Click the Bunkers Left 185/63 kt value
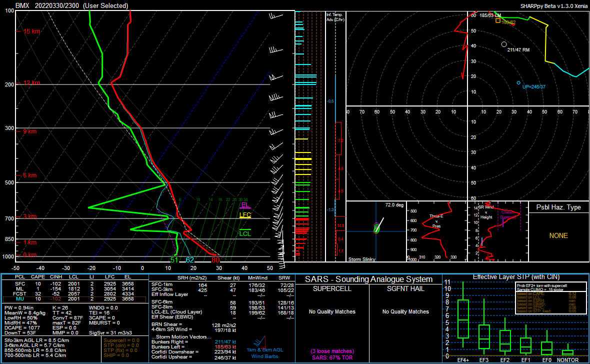This screenshot has height=364, width=590. [x=225, y=346]
